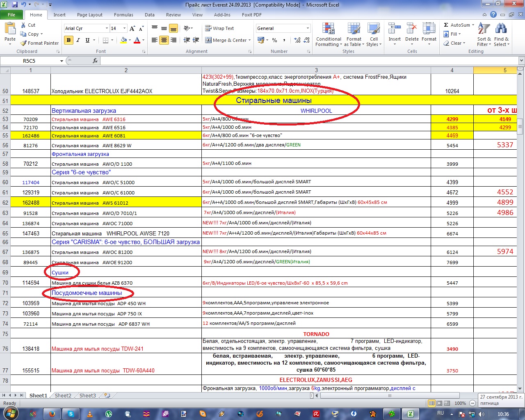Open Conditional Formatting menu
The width and height of the screenshot is (525, 420).
(x=329, y=35)
